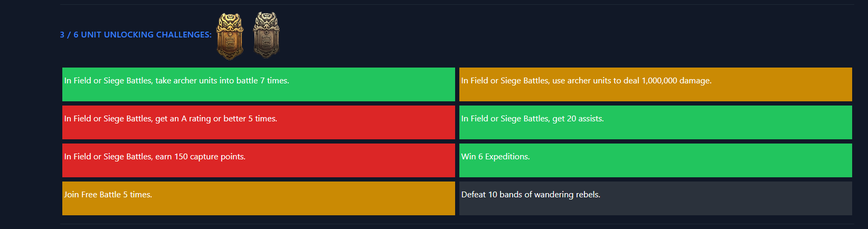Click the orange tile in the top-right of the grid
This screenshot has width=868, height=229.
point(656,84)
